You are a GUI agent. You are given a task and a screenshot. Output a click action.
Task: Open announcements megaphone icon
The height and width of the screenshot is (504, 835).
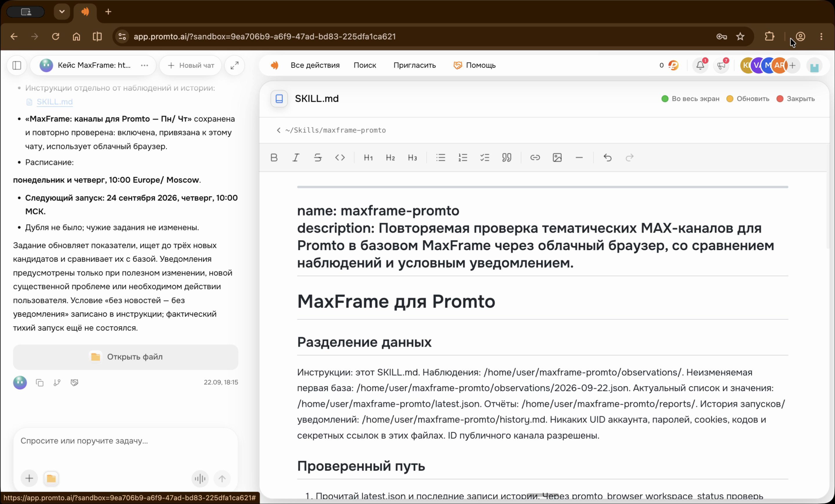tap(721, 65)
